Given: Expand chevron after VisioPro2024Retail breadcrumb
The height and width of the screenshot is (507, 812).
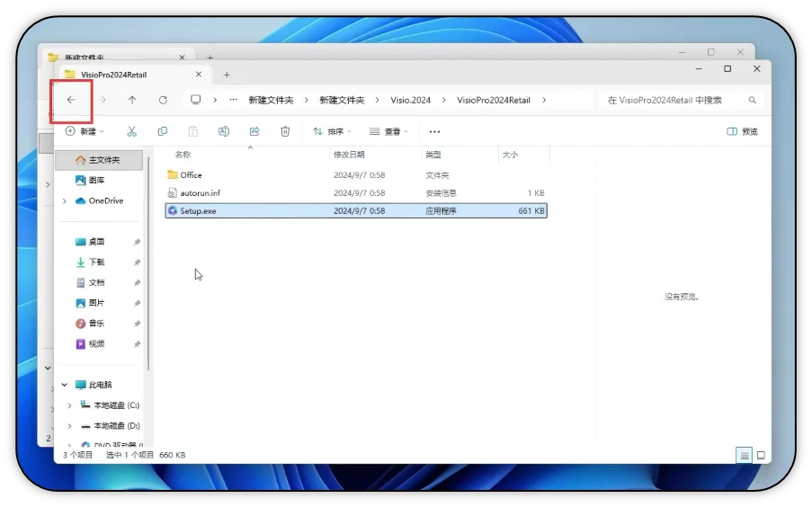Looking at the screenshot, I should click(x=544, y=100).
